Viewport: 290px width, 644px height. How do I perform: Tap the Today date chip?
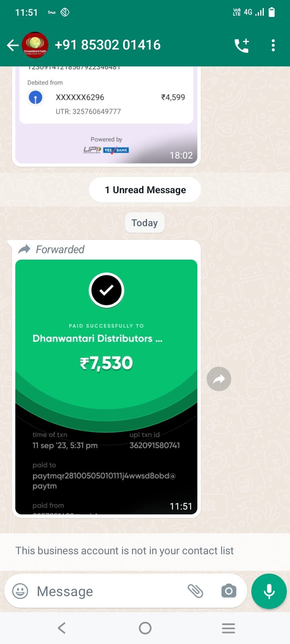click(x=145, y=223)
